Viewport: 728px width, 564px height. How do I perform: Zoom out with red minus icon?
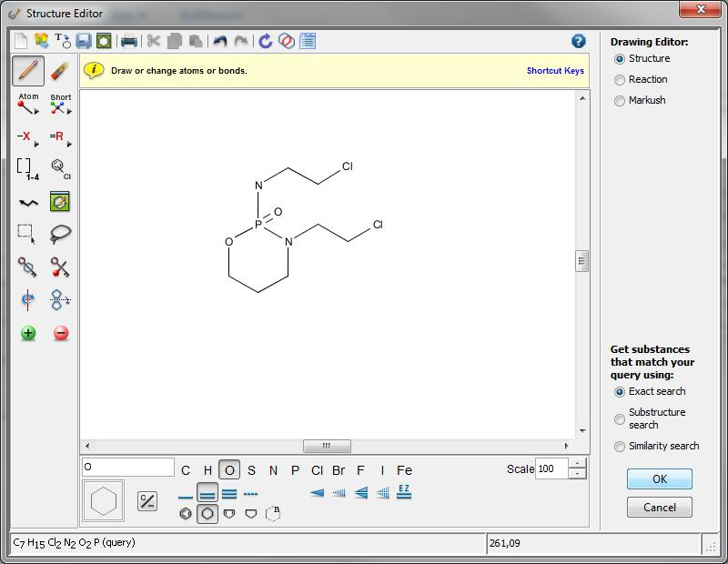[61, 333]
